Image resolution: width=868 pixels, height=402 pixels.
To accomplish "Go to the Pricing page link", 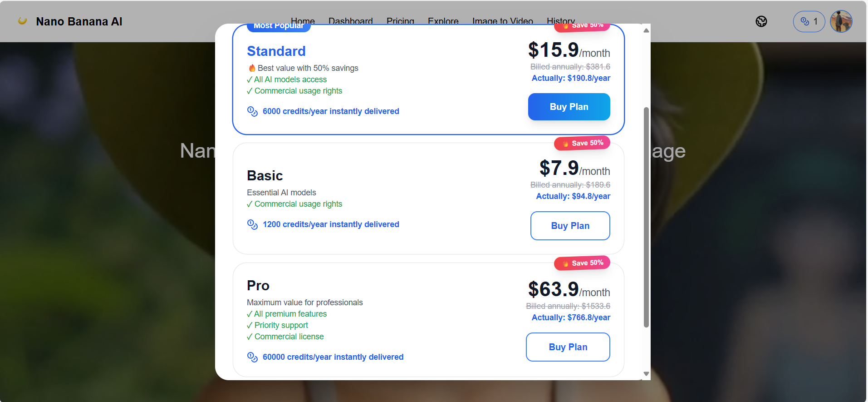I will pyautogui.click(x=400, y=20).
